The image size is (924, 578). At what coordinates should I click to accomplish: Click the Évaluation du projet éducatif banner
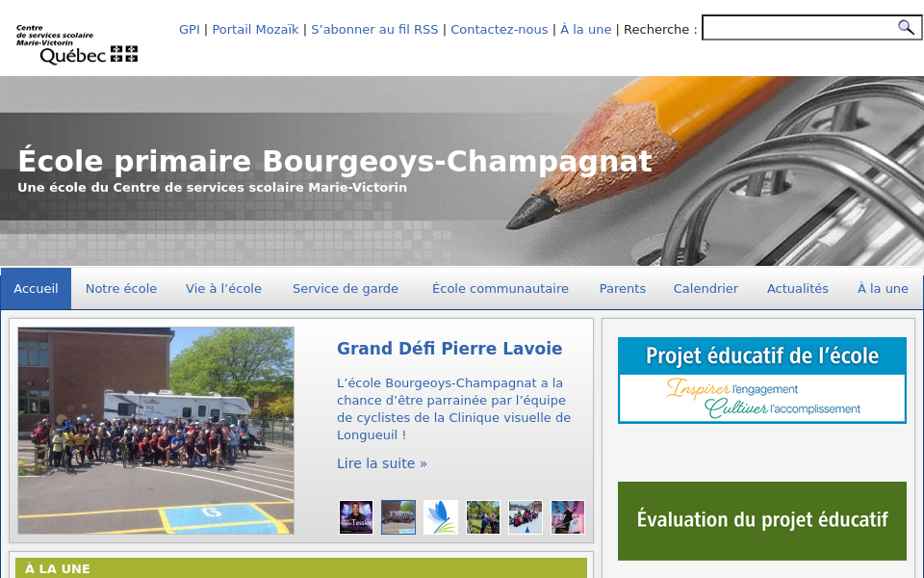[x=761, y=520]
